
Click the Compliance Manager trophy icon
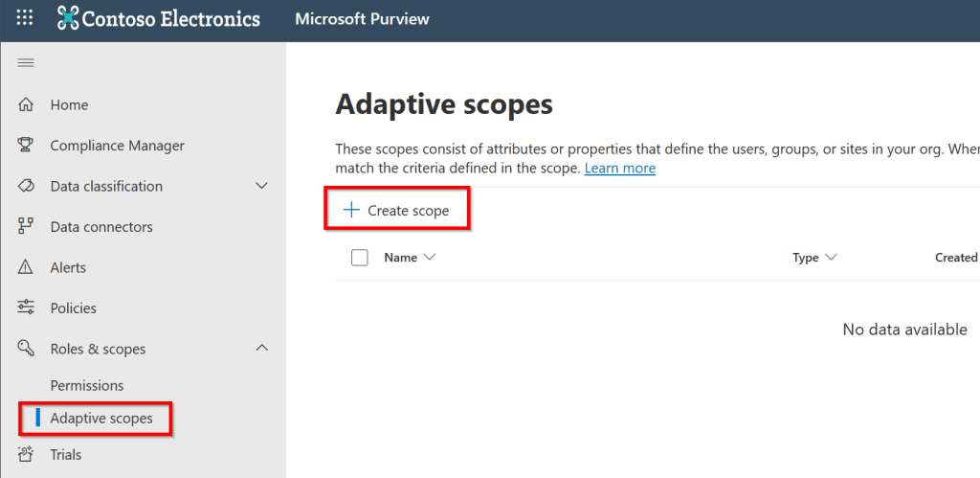coord(26,146)
